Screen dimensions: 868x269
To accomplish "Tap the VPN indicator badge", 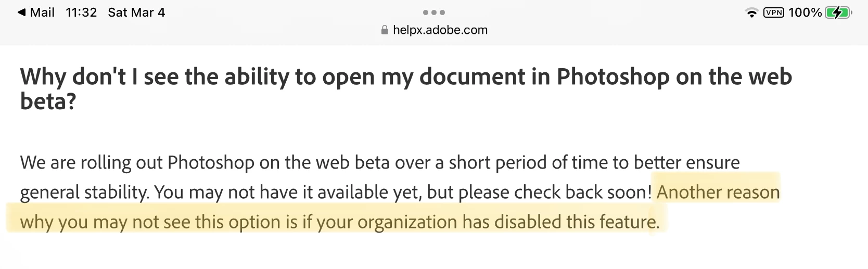I will (x=773, y=12).
